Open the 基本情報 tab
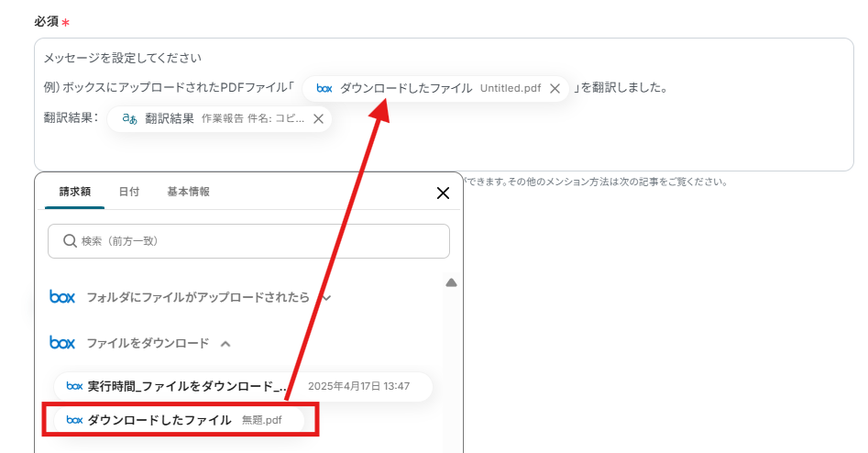The width and height of the screenshot is (868, 453). 188,192
